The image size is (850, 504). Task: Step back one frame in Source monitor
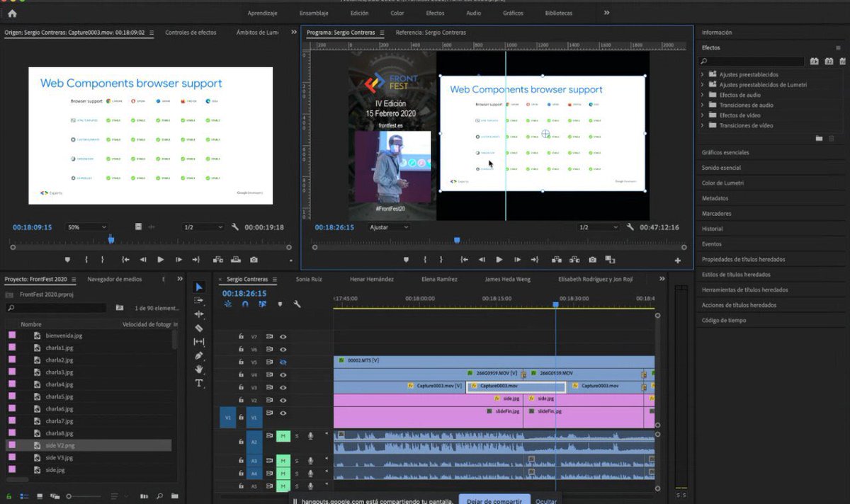click(143, 260)
